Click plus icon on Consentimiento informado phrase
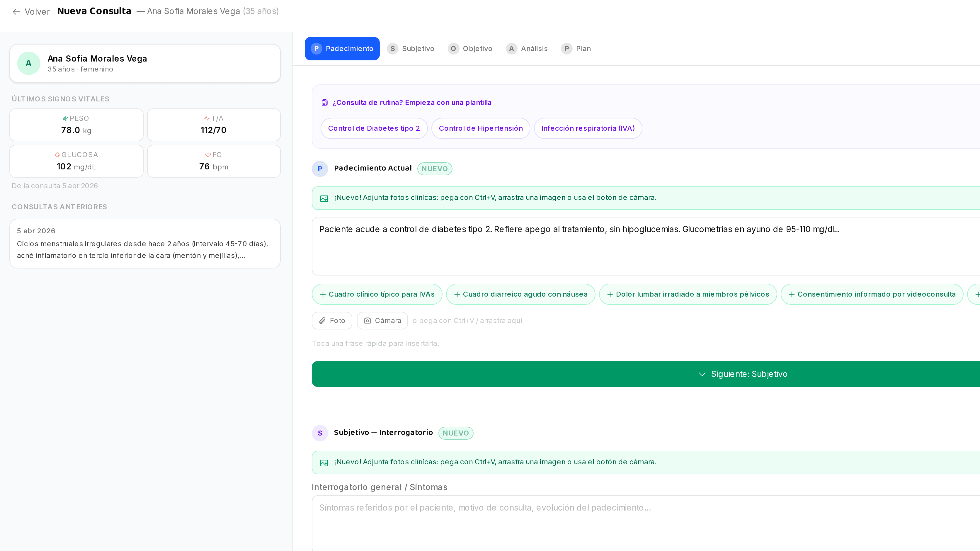980x551 pixels. [x=792, y=295]
